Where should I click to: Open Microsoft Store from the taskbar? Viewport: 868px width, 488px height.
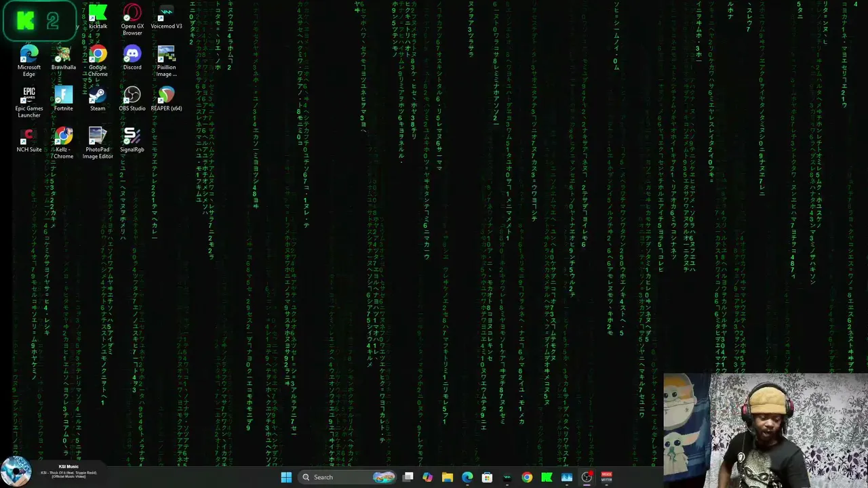click(487, 477)
